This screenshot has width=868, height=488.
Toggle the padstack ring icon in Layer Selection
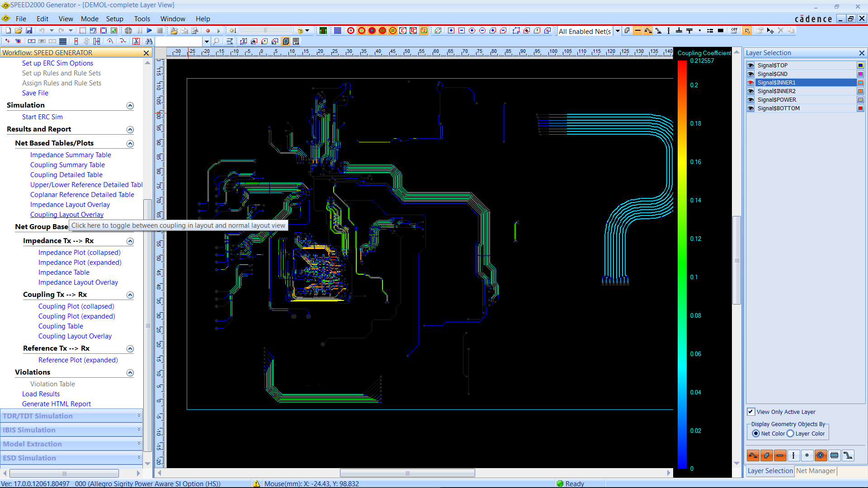821,455
